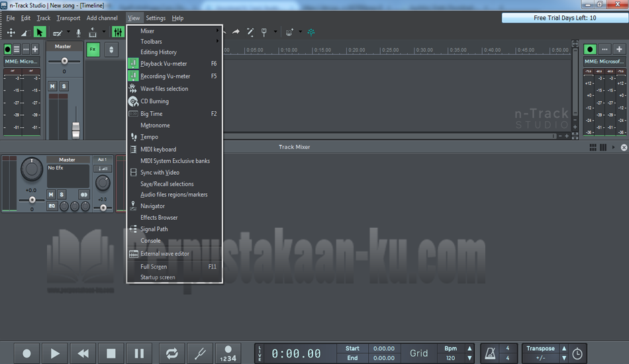Open dropdown arrow next to marker pin
The image size is (629, 364).
(x=275, y=32)
